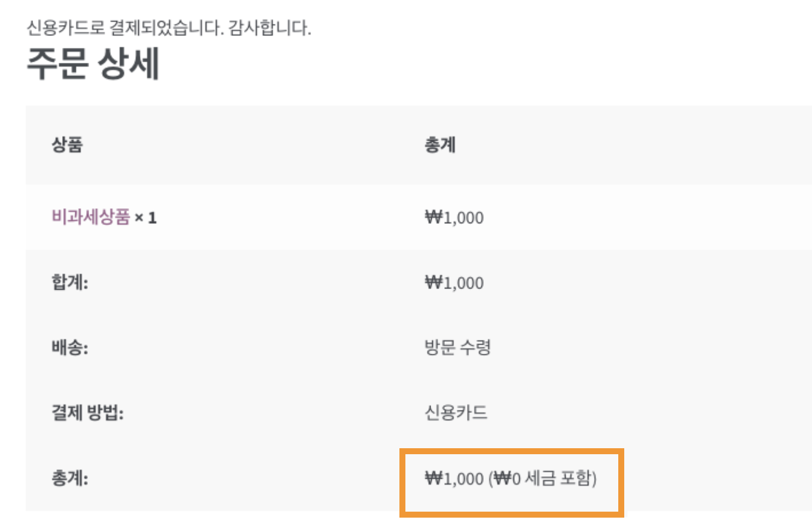Click the ₩1,000 subtotal in 합계 row
This screenshot has width=812, height=529.
[x=454, y=283]
